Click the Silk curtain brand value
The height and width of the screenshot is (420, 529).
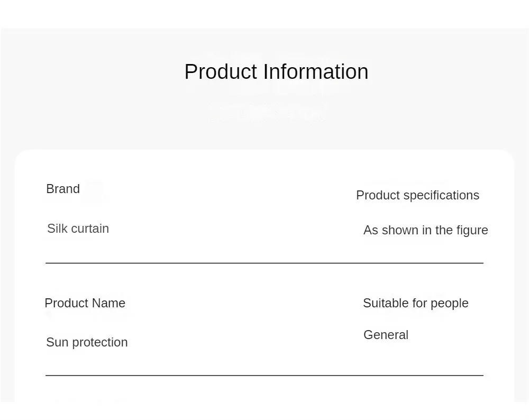pos(78,229)
